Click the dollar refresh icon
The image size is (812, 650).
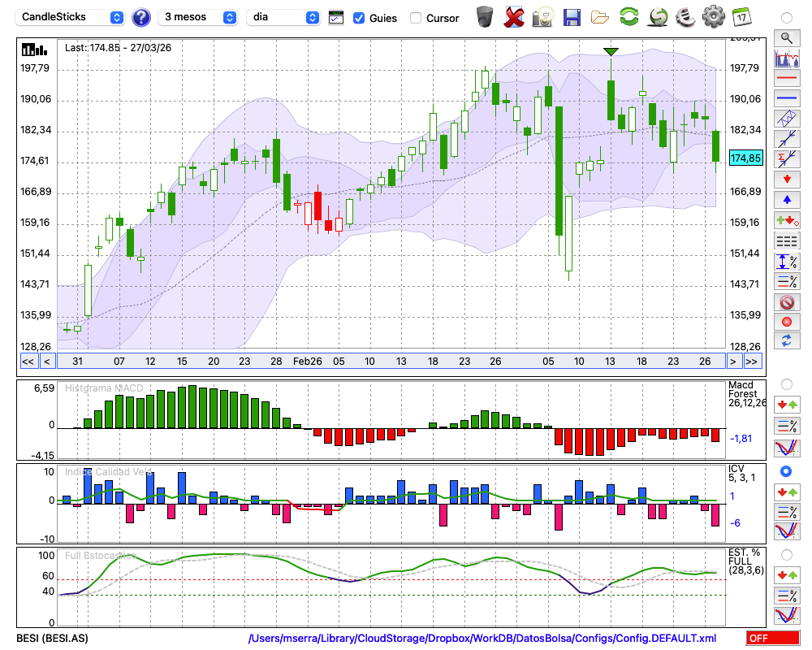(658, 17)
